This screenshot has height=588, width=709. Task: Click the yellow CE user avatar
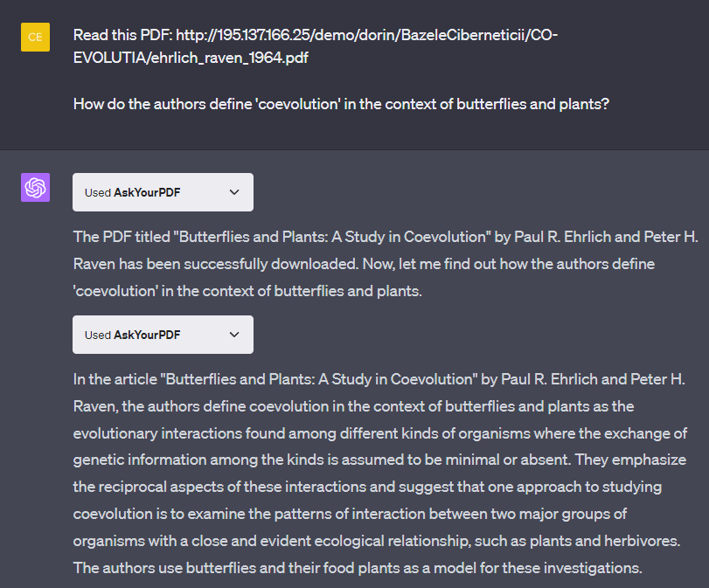[35, 37]
